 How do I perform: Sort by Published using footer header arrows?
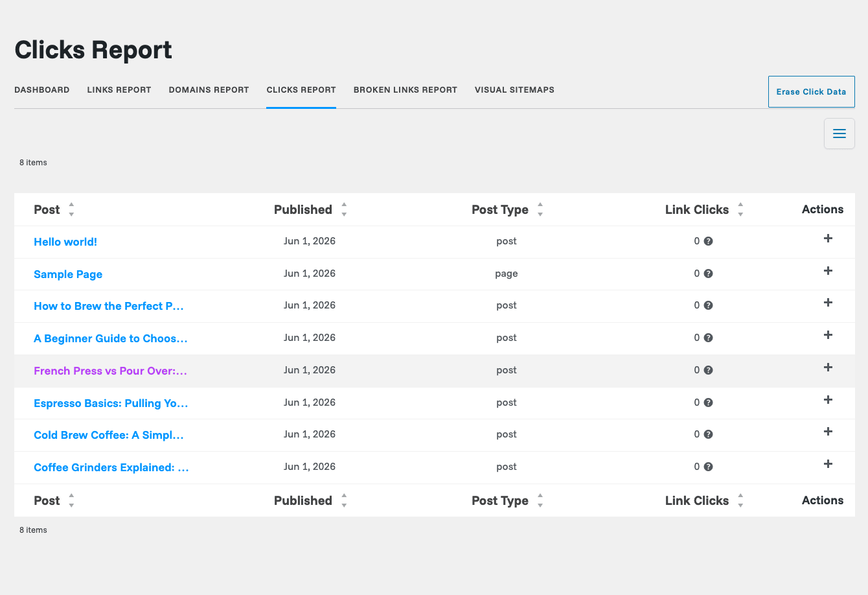point(344,500)
